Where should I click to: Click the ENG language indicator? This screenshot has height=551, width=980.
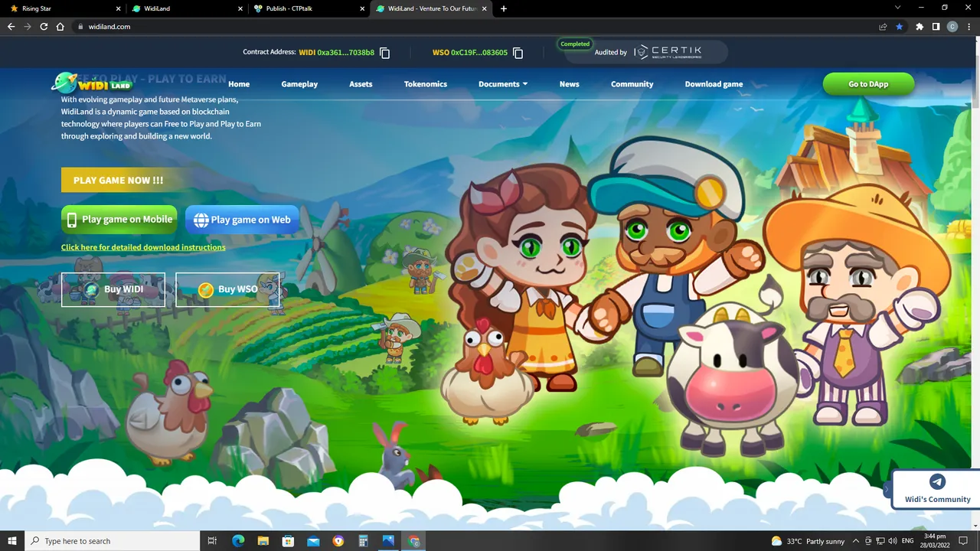pos(907,541)
